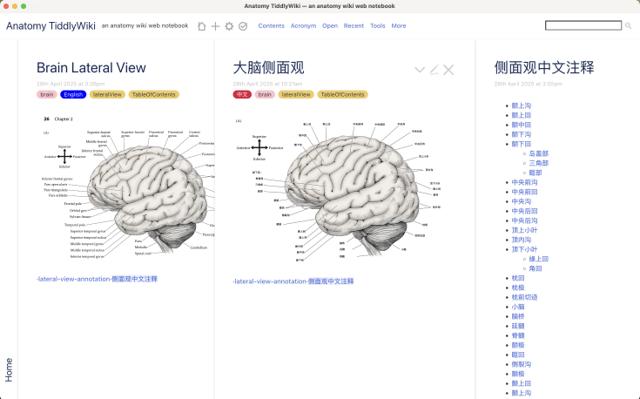Close the 大脑侧面观 tiddler with X icon
Viewport: 640px width, 399px height.
pyautogui.click(x=449, y=70)
